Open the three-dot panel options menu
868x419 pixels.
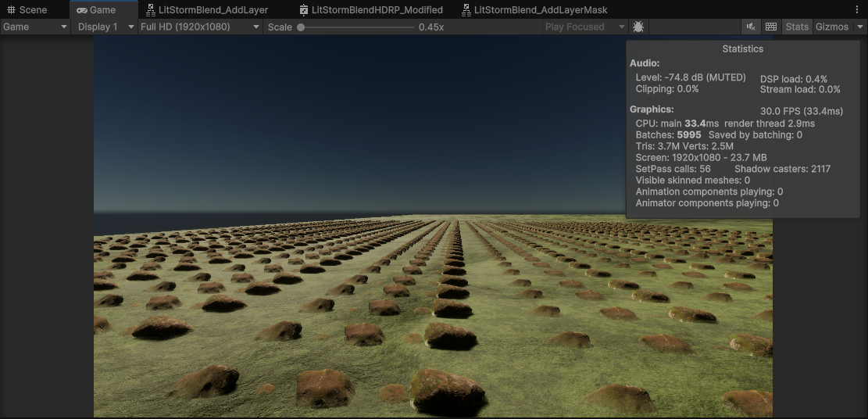[857, 10]
